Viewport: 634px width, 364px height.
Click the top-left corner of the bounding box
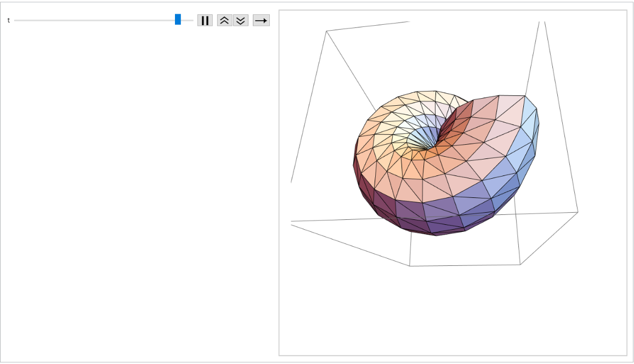[x=326, y=31]
